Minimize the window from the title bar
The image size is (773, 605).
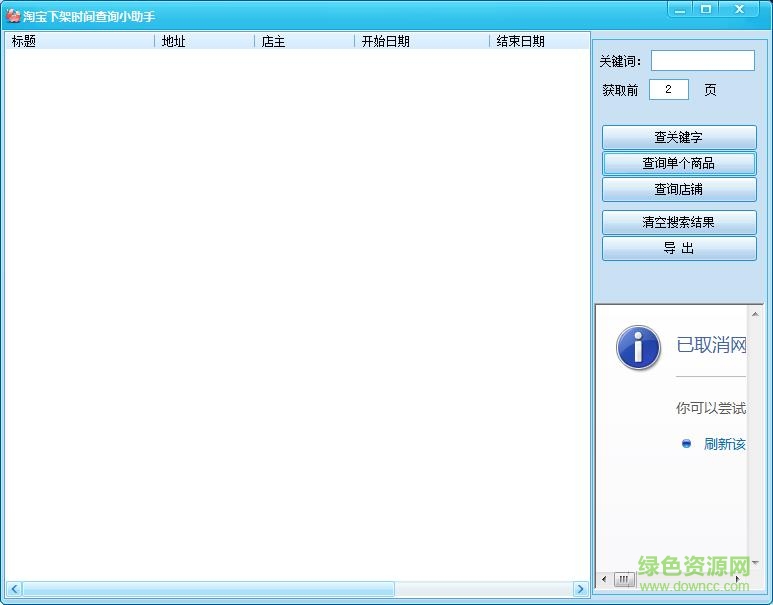click(680, 9)
